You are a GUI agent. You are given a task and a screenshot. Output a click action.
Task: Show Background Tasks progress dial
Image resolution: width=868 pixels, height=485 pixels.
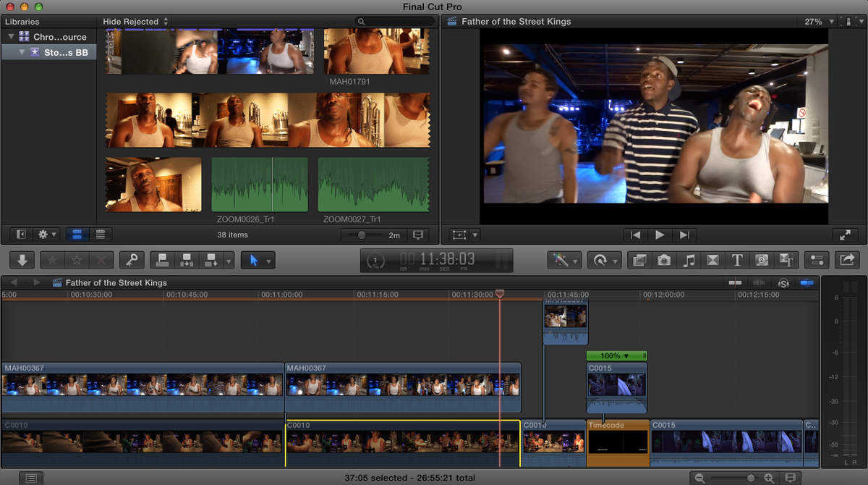click(x=375, y=261)
